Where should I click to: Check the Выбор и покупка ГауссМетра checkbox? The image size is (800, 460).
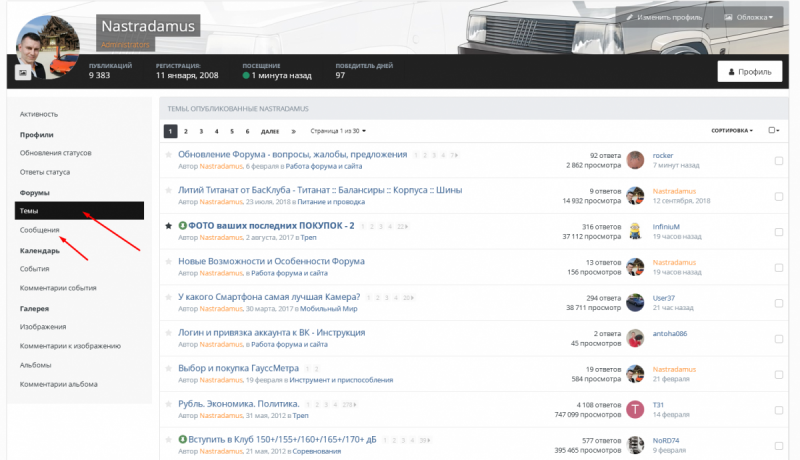coord(779,375)
